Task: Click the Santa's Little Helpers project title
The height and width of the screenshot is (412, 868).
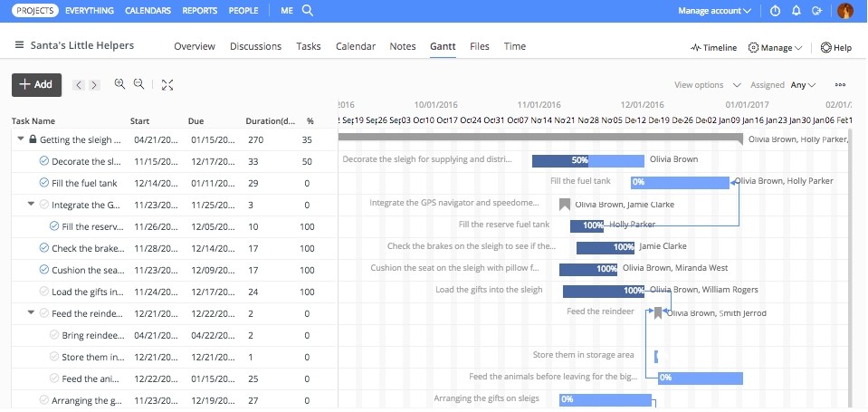Action: pyautogui.click(x=82, y=45)
